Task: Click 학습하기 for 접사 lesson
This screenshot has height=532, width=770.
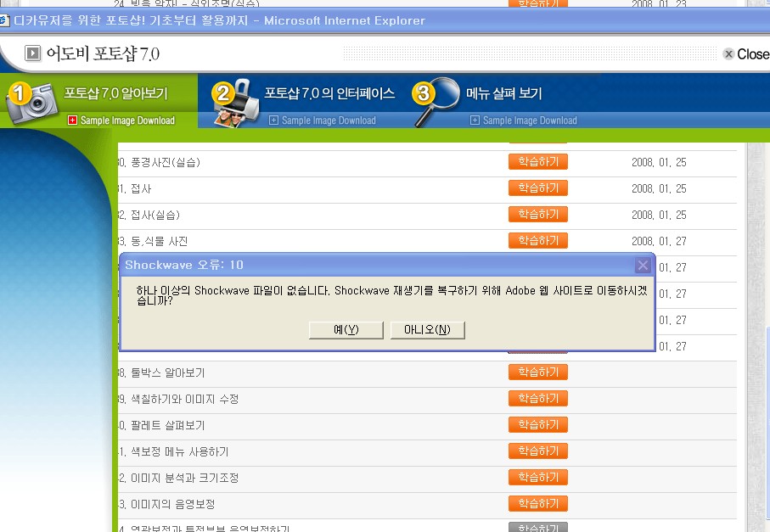Action: click(538, 188)
